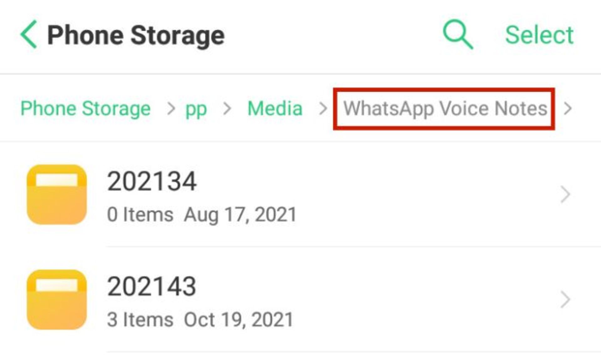Expand 202143 row with its right chevron
This screenshot has height=364, width=601.
565,300
